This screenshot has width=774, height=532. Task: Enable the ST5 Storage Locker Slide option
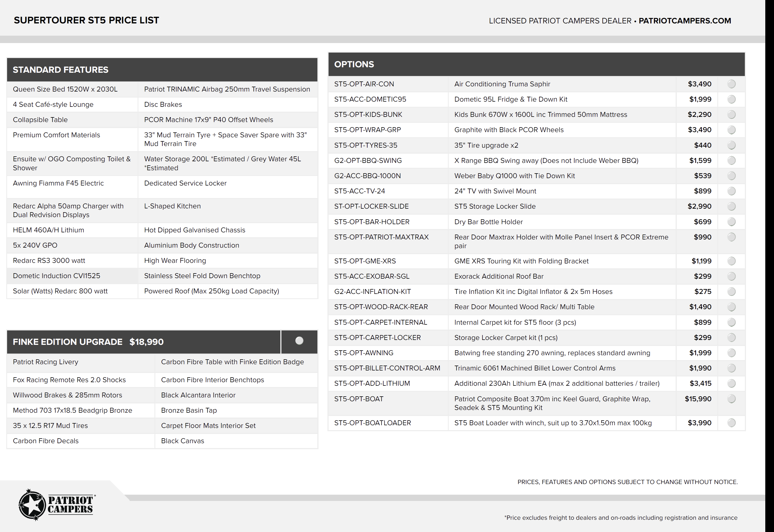731,206
